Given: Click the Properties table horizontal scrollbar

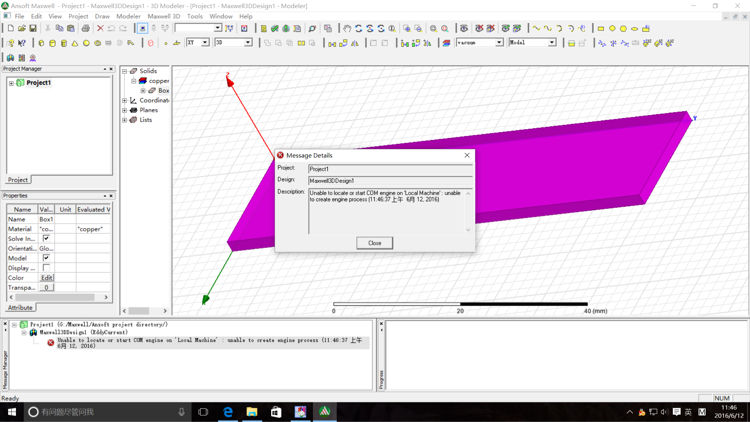Looking at the screenshot, I should (x=58, y=297).
